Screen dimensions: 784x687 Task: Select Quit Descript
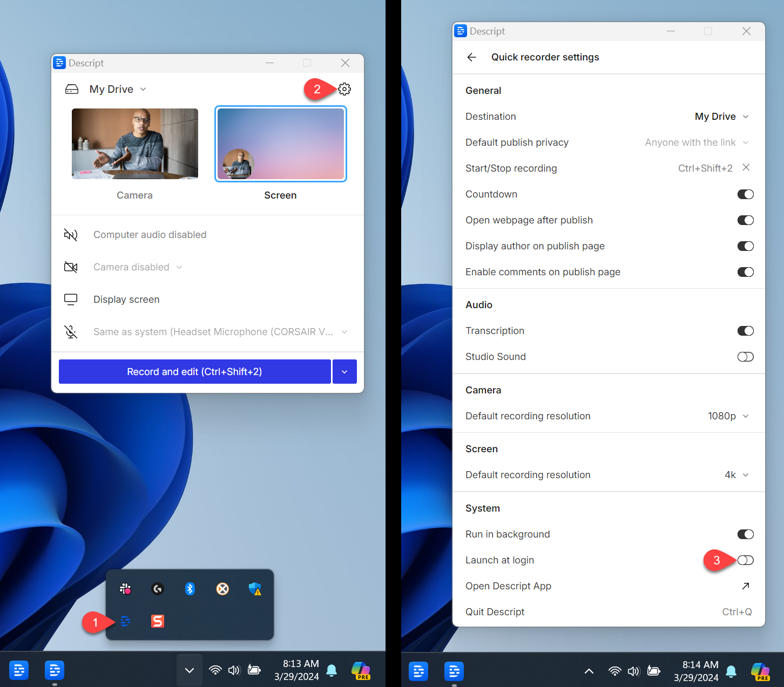(495, 611)
